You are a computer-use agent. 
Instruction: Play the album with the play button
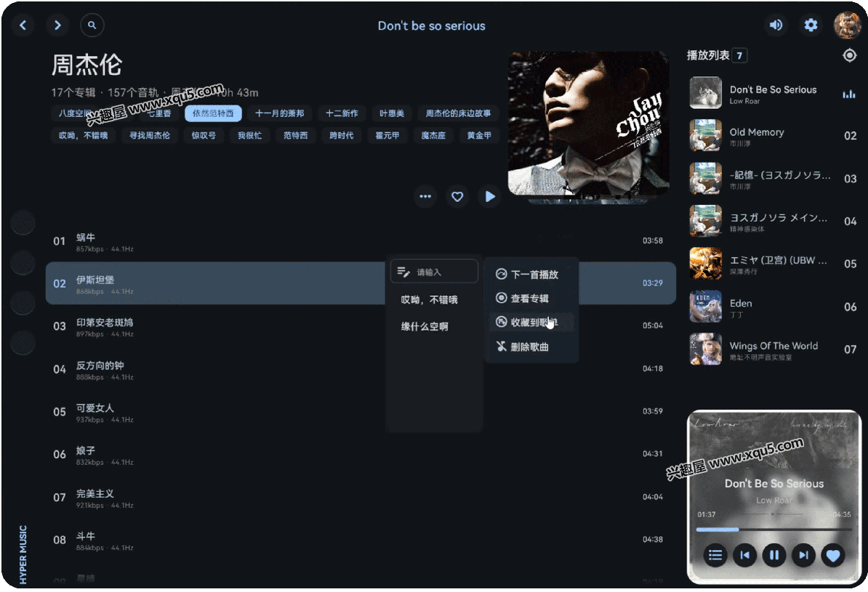[x=490, y=196]
